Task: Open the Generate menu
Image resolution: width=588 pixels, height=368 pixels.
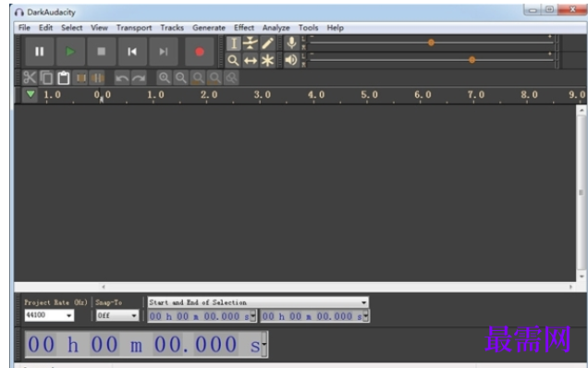Action: pyautogui.click(x=209, y=28)
